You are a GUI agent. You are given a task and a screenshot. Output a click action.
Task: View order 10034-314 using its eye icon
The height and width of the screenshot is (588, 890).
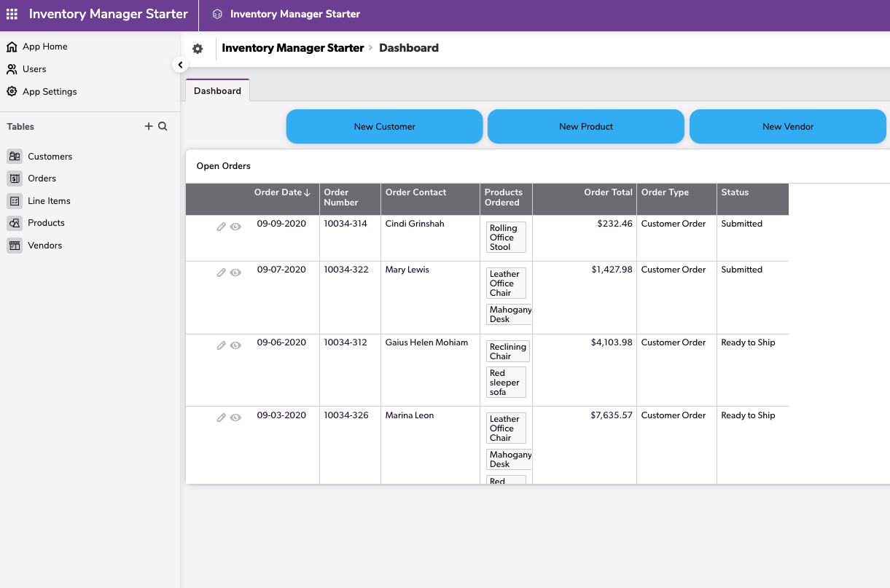tap(235, 227)
